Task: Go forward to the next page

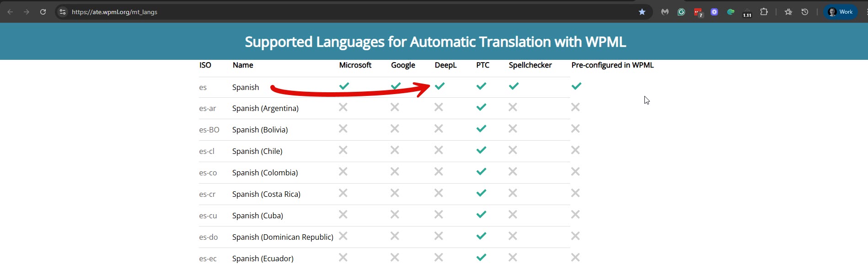Action: (27, 12)
